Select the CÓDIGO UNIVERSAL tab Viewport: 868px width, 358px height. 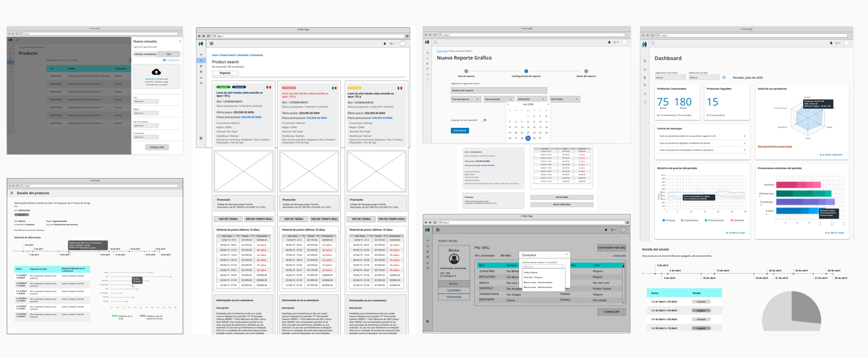(145, 54)
